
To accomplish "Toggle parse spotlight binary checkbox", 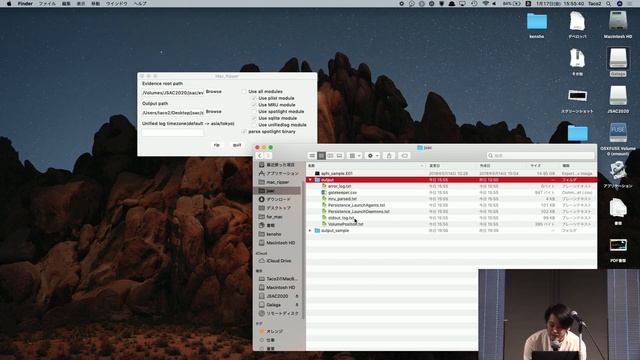I will pos(244,132).
